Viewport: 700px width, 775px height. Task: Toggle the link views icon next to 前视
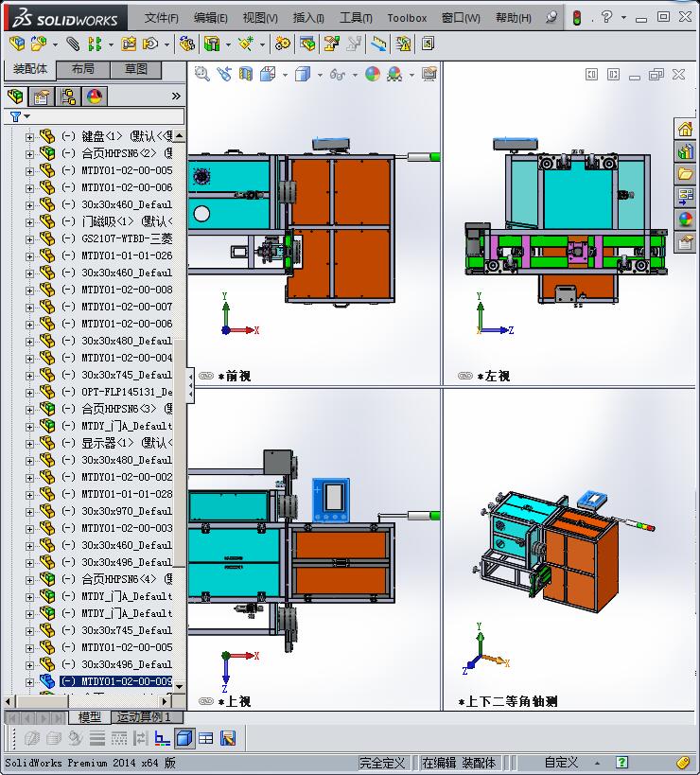point(206,376)
